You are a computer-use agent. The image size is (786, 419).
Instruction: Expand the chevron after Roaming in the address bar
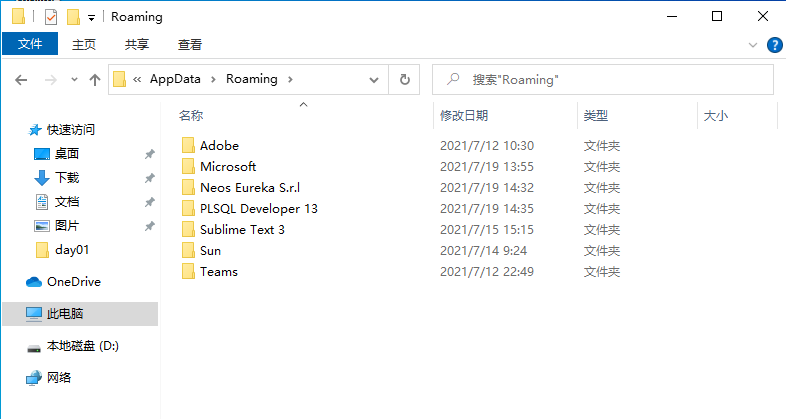click(290, 79)
